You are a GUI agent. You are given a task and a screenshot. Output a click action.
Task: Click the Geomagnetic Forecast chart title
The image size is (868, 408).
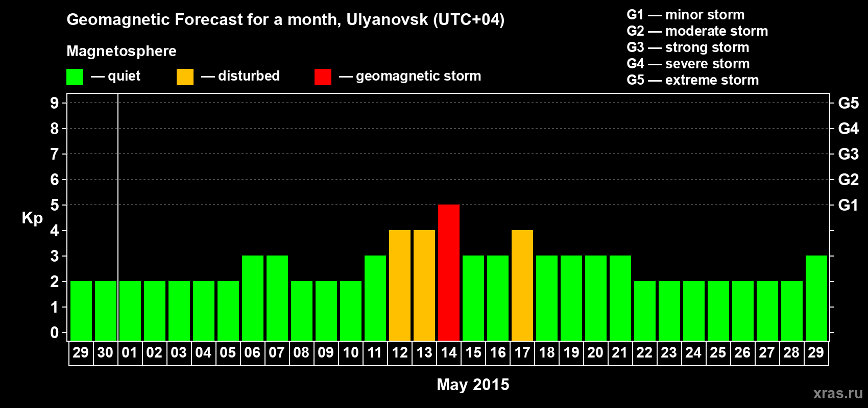pyautogui.click(x=285, y=19)
